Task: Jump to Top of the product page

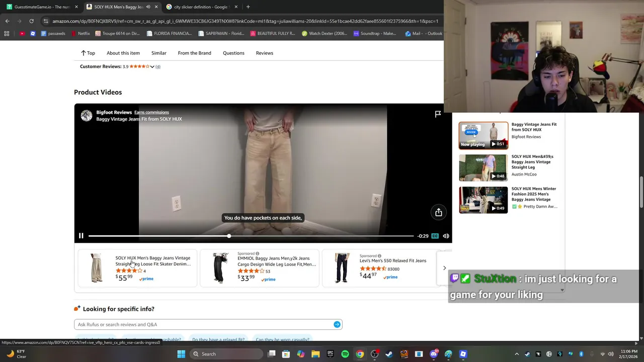Action: [88, 53]
